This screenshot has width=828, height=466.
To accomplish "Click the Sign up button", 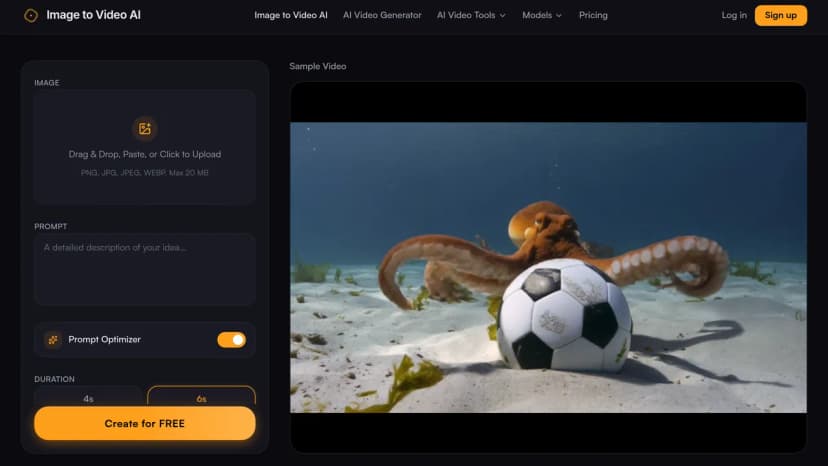I will tap(780, 15).
